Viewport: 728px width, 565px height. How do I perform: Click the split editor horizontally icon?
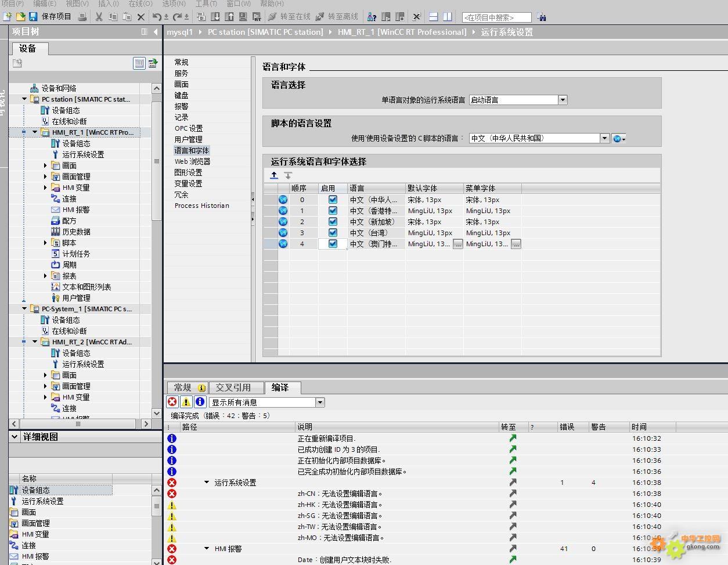(434, 17)
